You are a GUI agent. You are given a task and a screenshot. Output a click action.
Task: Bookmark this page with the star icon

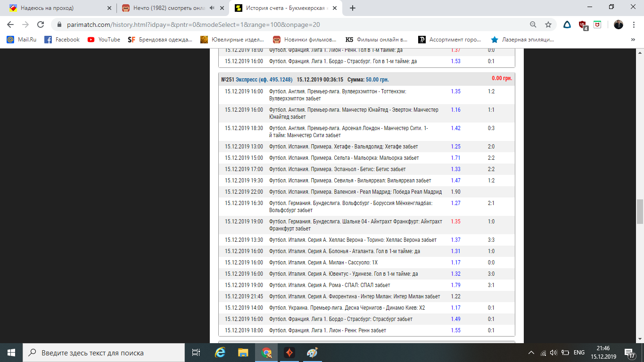[548, 25]
